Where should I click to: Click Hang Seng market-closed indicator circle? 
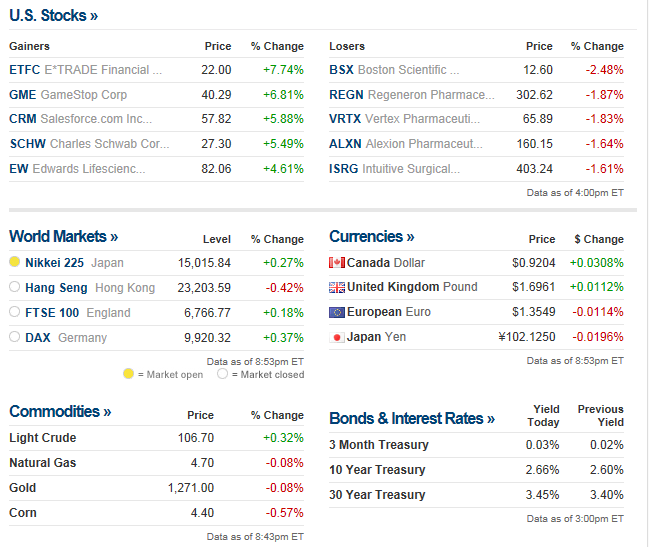[x=14, y=286]
